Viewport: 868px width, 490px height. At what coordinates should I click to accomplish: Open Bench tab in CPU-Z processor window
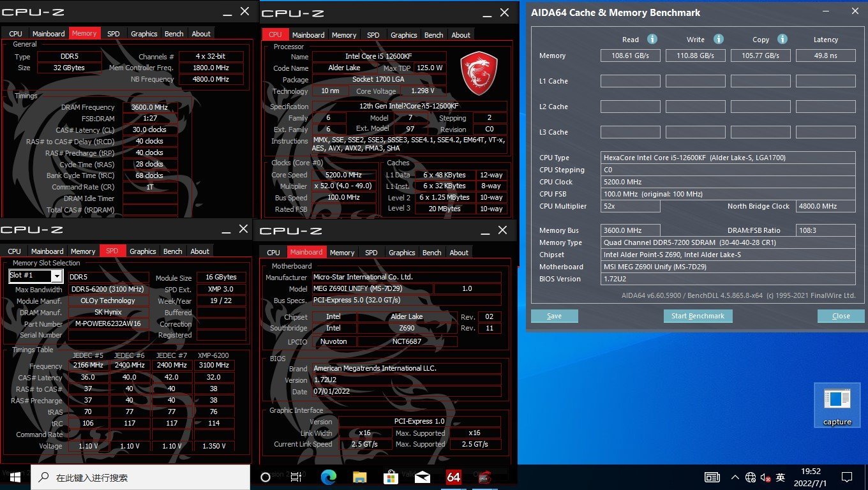coord(433,35)
